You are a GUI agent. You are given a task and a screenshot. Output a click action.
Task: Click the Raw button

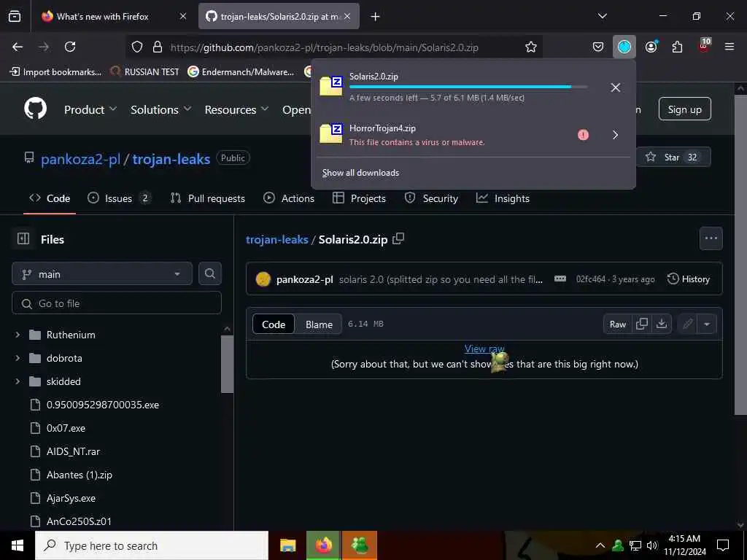click(617, 324)
